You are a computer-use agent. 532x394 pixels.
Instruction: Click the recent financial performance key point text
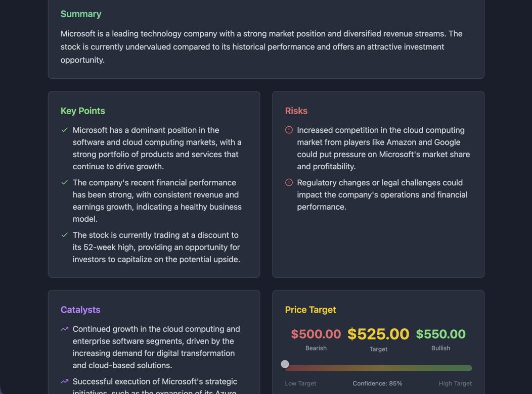(x=157, y=201)
